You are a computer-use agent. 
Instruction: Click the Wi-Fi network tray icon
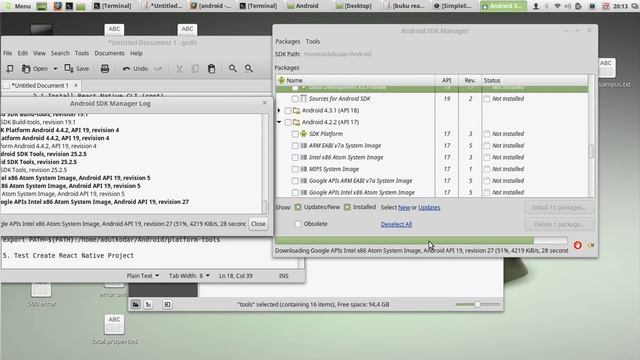click(x=558, y=6)
